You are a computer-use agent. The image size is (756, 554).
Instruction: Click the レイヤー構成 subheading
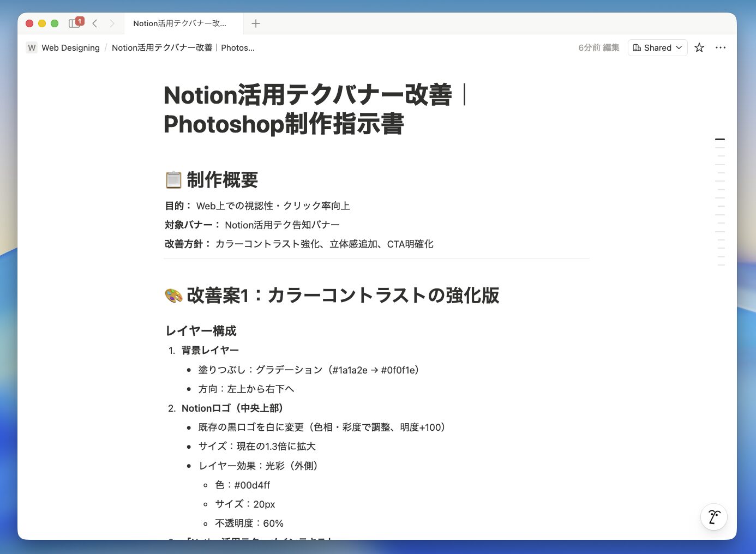point(201,330)
